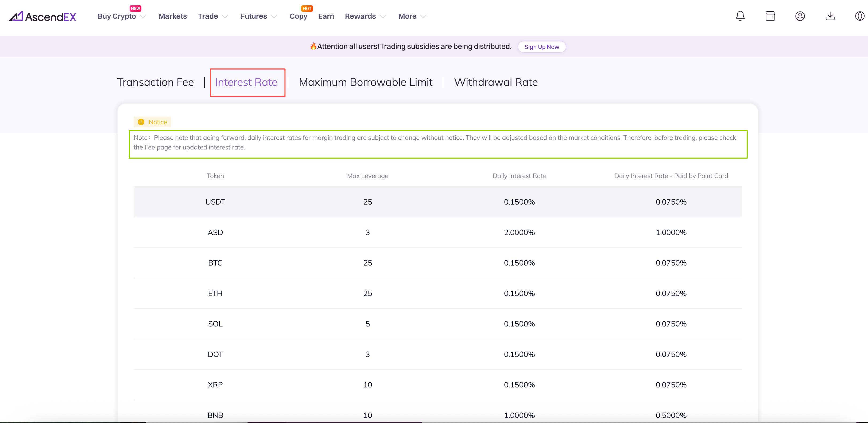Expand the Trade menu dropdown

[213, 16]
